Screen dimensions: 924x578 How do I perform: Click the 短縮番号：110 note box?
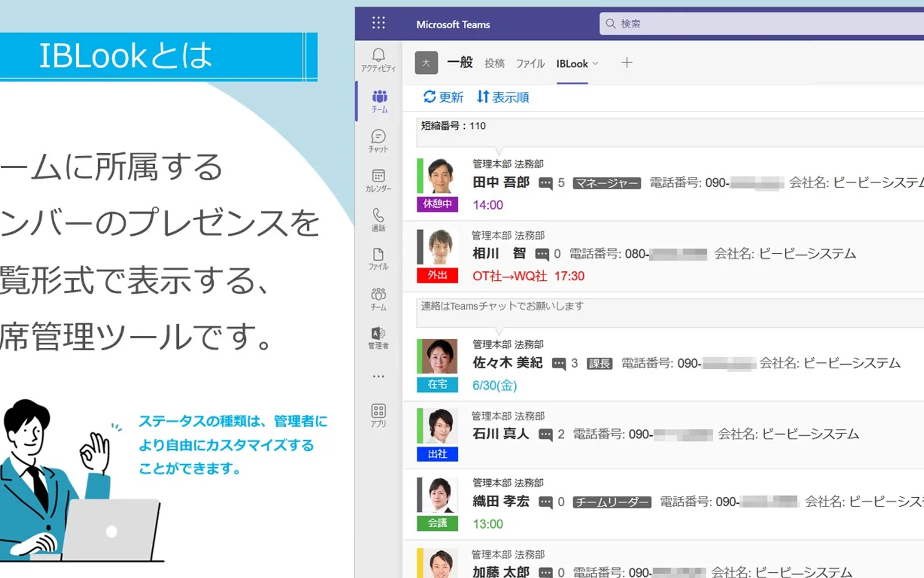pyautogui.click(x=670, y=132)
